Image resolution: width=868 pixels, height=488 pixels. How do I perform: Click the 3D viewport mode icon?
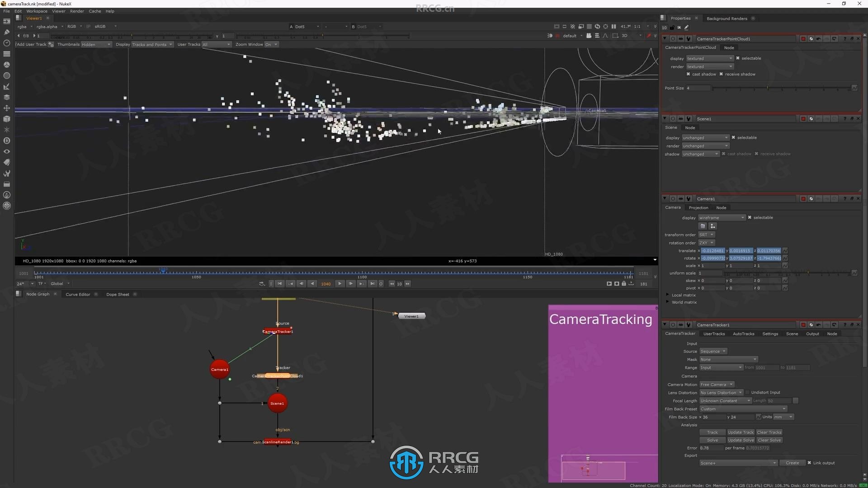[624, 36]
